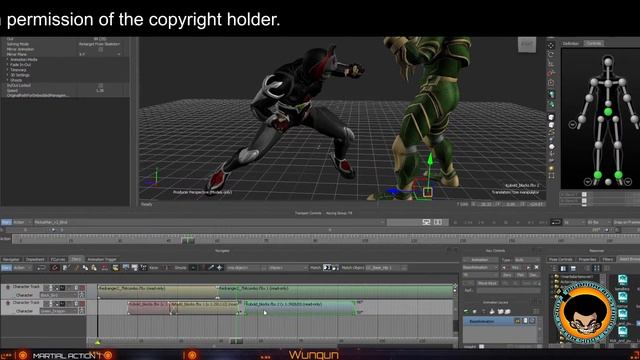Switch to the Animation Trigger tab
Image resolution: width=640 pixels, height=360 pixels.
pos(102,259)
